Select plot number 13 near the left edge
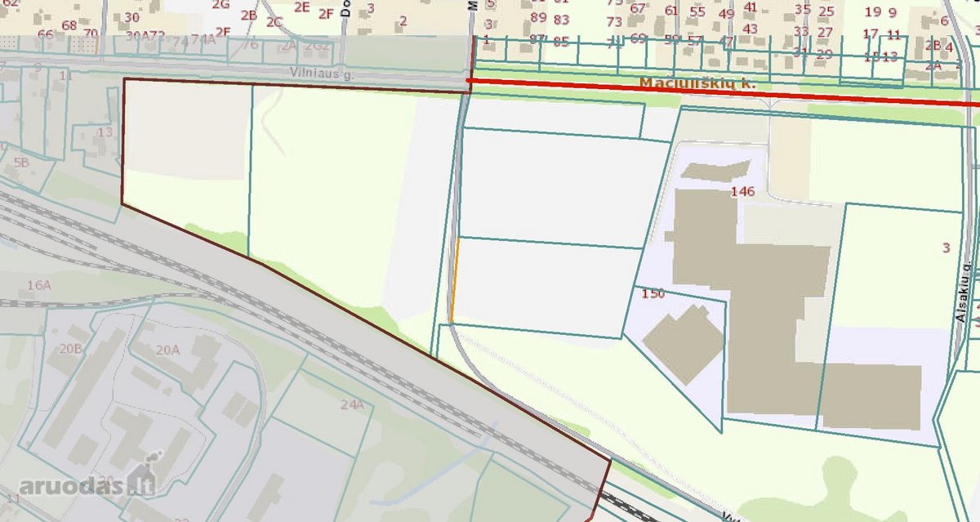Viewport: 980px width, 522px height. click(x=105, y=132)
